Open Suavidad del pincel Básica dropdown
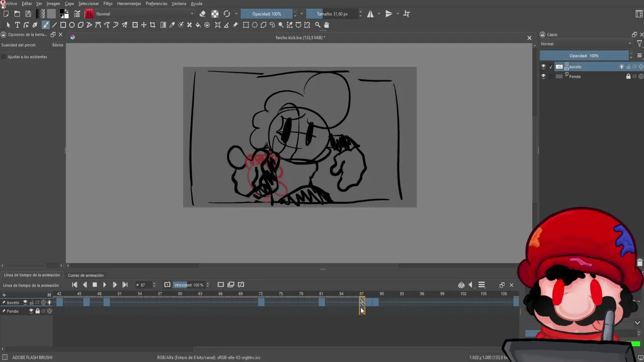Image resolution: width=644 pixels, height=362 pixels. (x=58, y=45)
